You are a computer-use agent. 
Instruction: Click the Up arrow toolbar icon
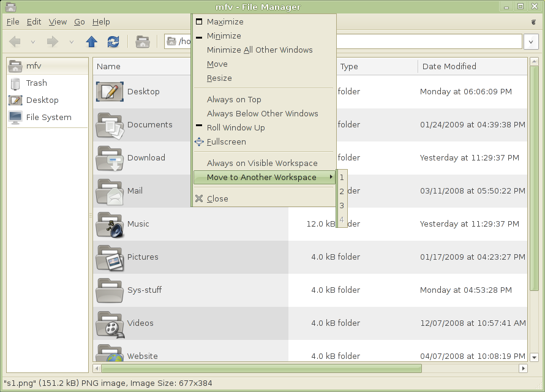92,42
